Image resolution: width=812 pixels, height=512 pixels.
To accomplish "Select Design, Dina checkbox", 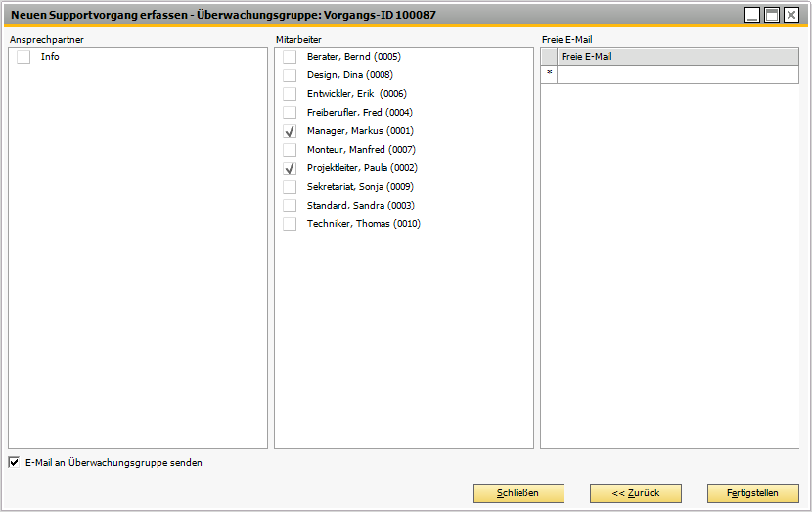I will click(290, 75).
